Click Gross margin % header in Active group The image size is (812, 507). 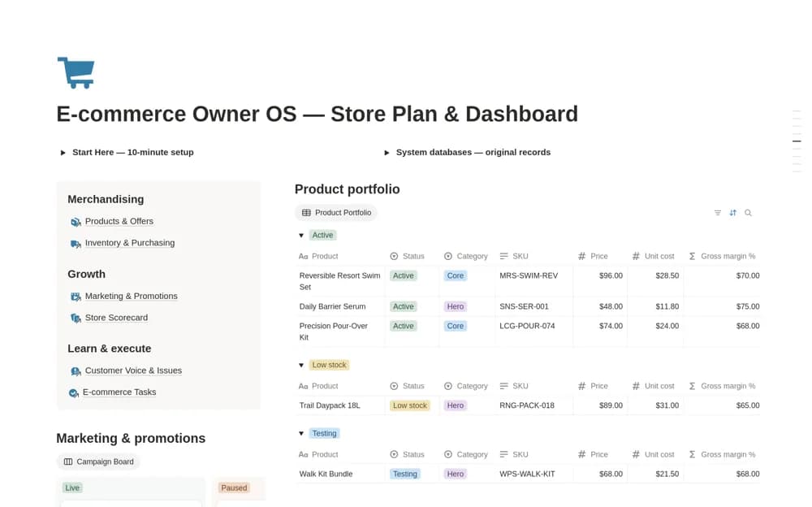tap(723, 256)
